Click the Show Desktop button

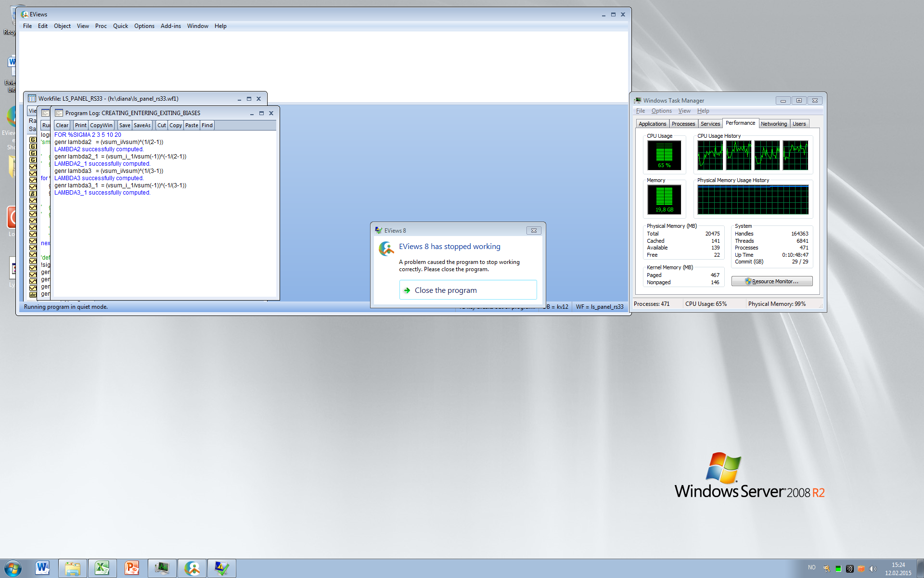(920, 568)
